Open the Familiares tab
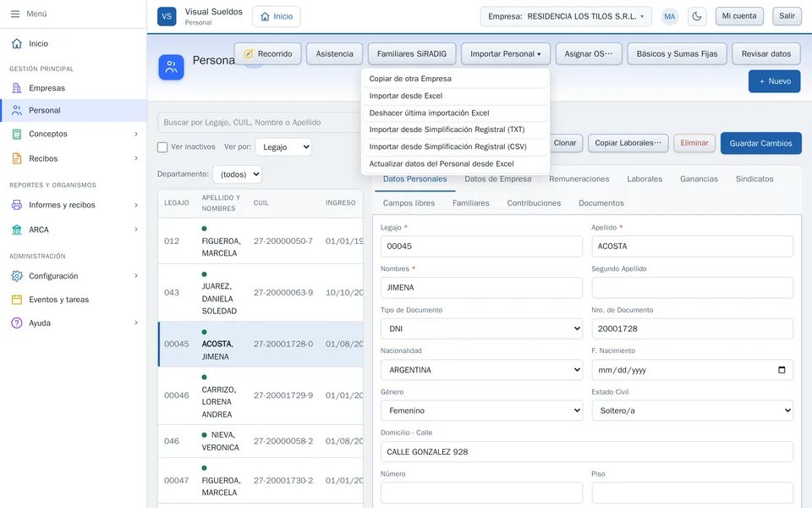This screenshot has height=508, width=812. pyautogui.click(x=471, y=203)
